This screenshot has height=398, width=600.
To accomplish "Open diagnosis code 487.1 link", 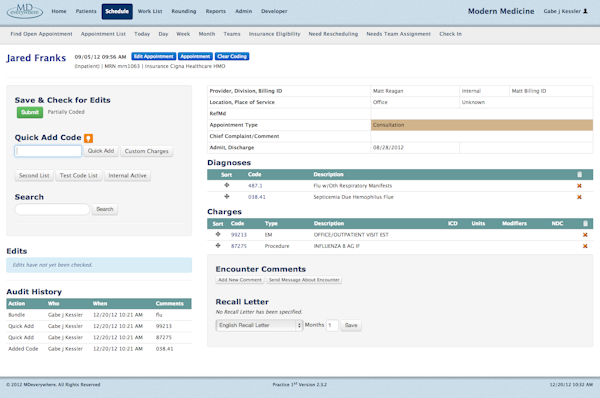I will point(255,186).
